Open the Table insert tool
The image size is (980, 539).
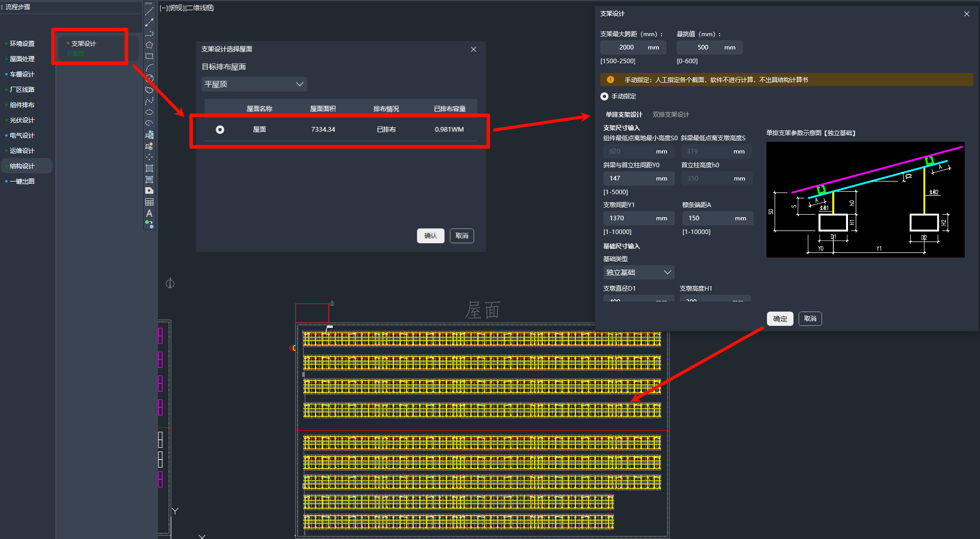149,202
